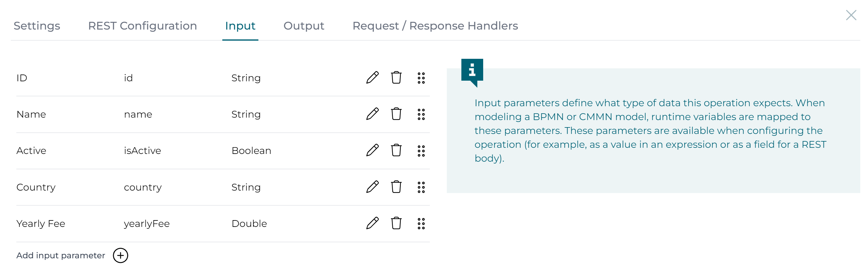868x274 pixels.
Task: Delete the Active input parameter
Action: coord(396,151)
